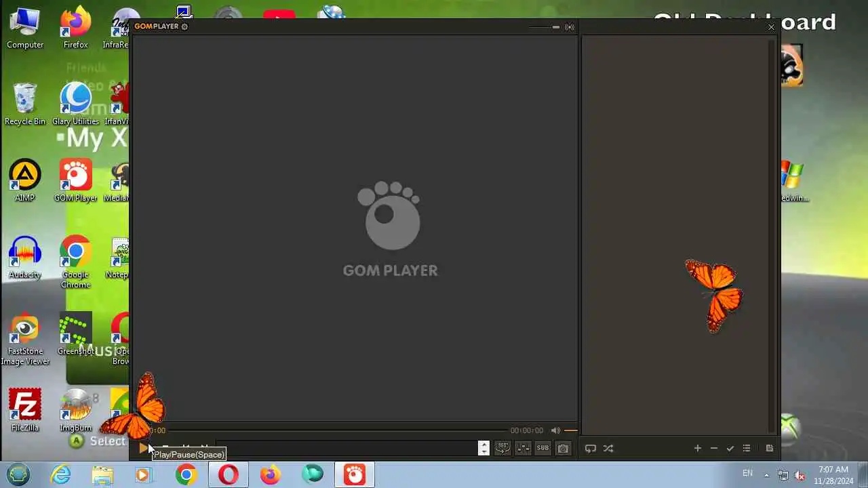Adjust the orange volume slider
The width and height of the screenshot is (868, 488).
pos(570,430)
